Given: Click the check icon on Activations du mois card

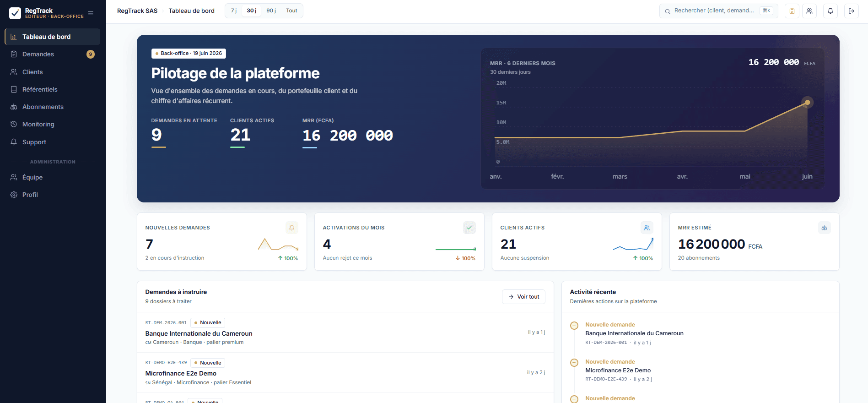Looking at the screenshot, I should tap(469, 228).
